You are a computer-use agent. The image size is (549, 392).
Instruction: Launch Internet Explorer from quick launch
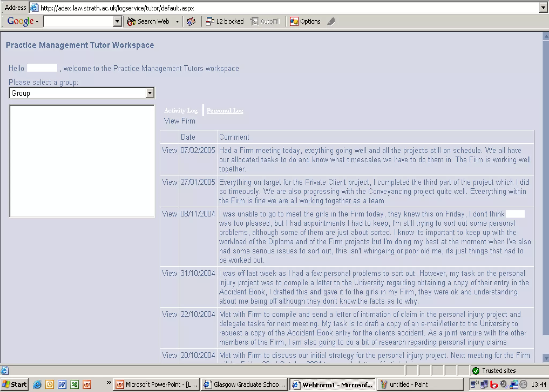37,384
